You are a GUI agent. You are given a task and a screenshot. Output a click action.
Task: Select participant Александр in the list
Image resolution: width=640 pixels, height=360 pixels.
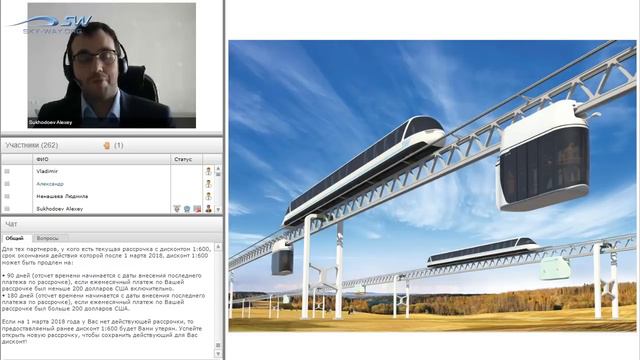tap(50, 184)
